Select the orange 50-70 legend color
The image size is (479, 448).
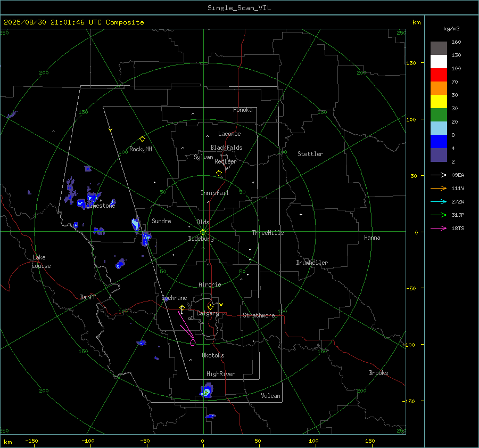coord(439,88)
